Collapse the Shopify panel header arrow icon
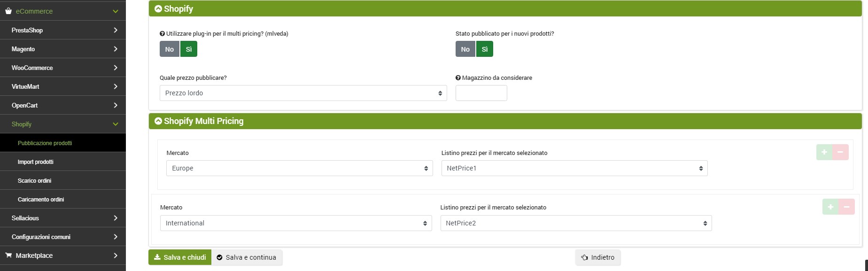Image resolution: width=868 pixels, height=271 pixels. (x=158, y=9)
